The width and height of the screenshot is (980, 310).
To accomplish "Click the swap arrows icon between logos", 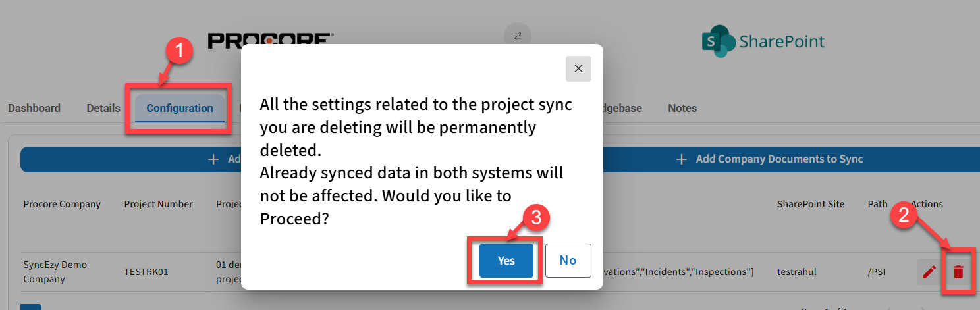I will pyautogui.click(x=518, y=36).
